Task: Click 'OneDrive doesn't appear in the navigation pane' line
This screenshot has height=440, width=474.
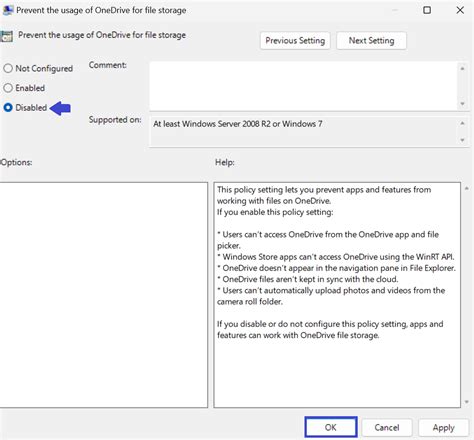Action: tap(336, 268)
